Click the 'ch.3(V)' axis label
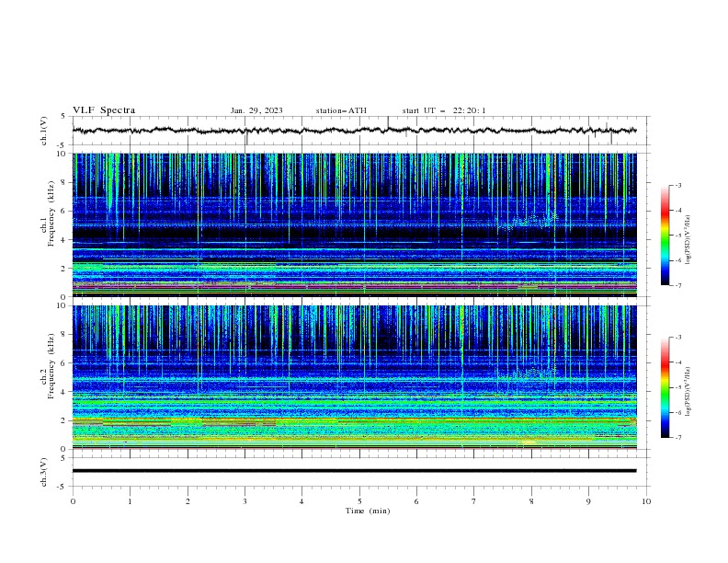 [x=44, y=472]
